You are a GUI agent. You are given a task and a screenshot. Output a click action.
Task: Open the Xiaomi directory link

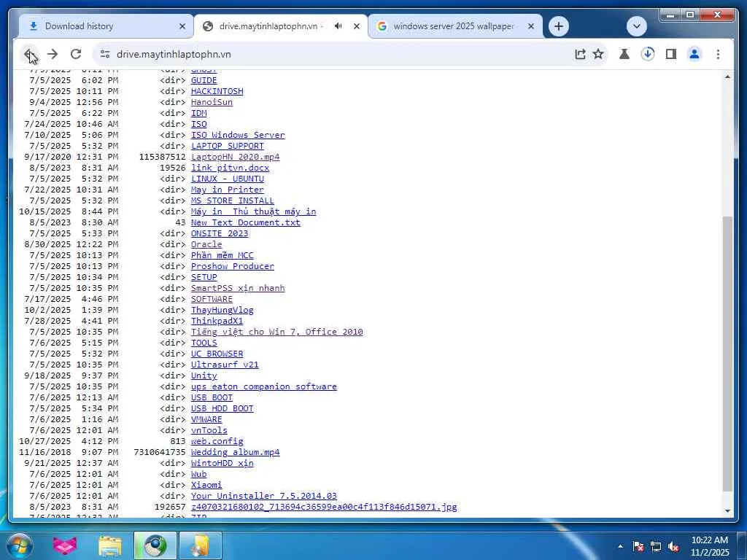(206, 486)
